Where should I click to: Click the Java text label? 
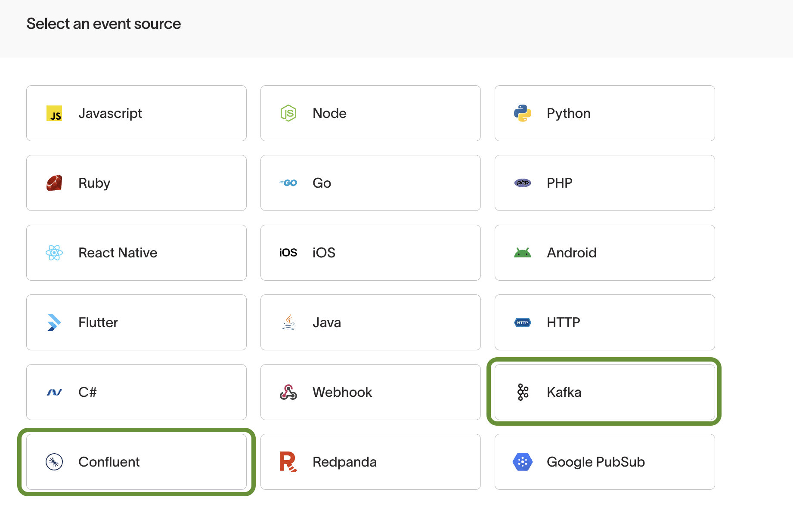coord(327,322)
